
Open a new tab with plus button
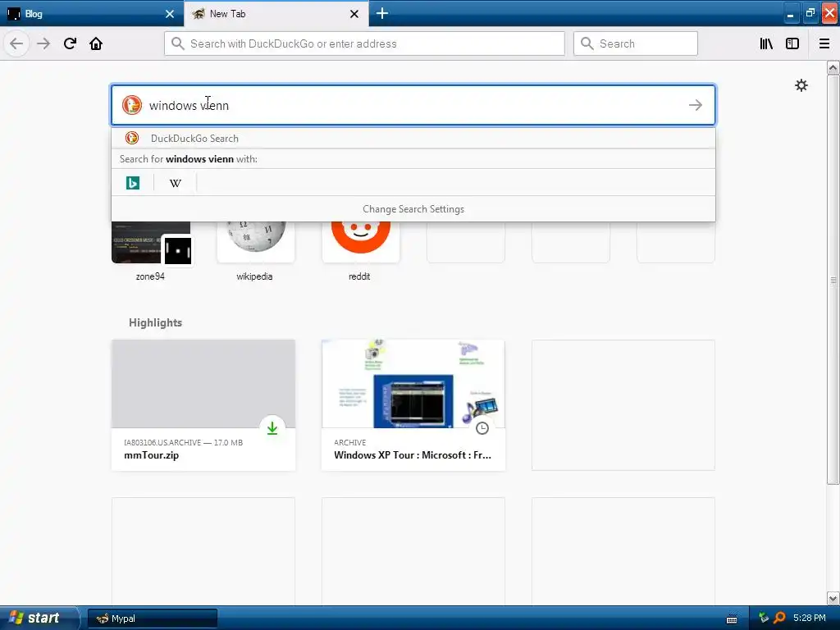pos(382,13)
